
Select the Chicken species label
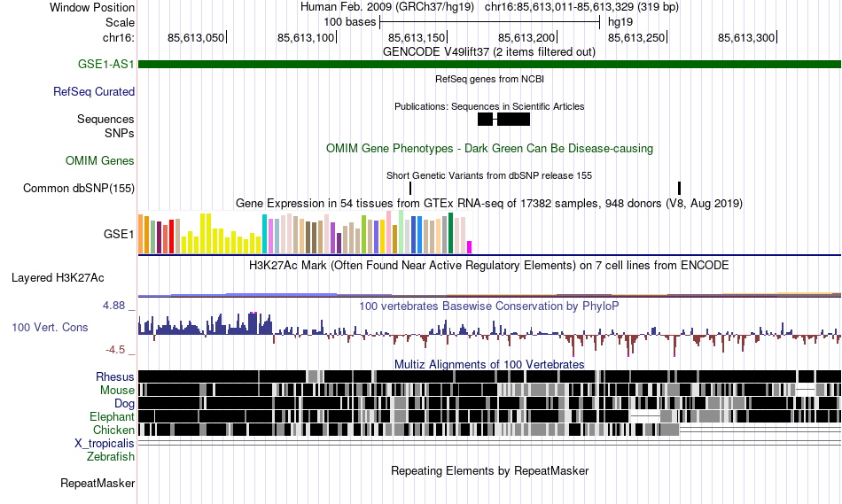point(113,430)
